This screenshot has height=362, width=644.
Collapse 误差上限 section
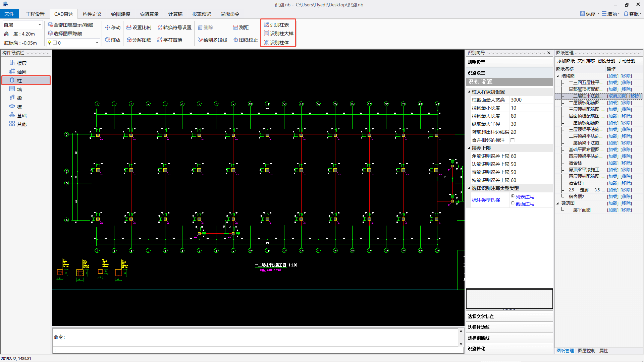coord(469,148)
